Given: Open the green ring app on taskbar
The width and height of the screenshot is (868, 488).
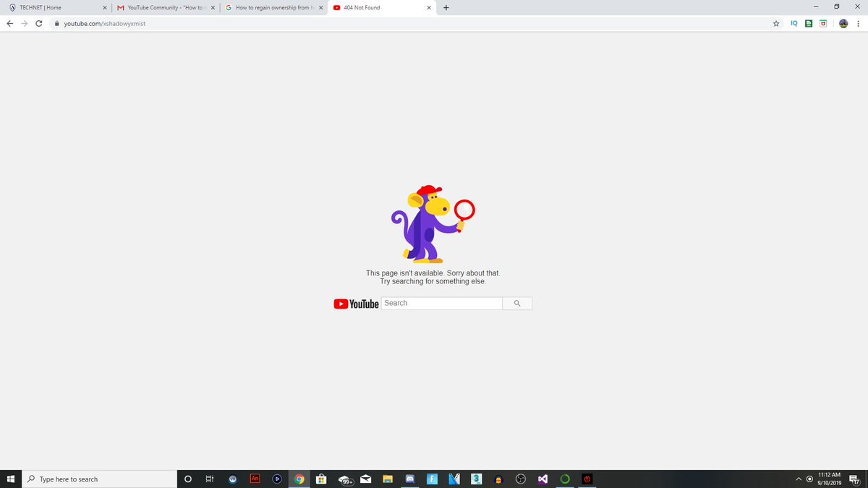Looking at the screenshot, I should (x=565, y=479).
